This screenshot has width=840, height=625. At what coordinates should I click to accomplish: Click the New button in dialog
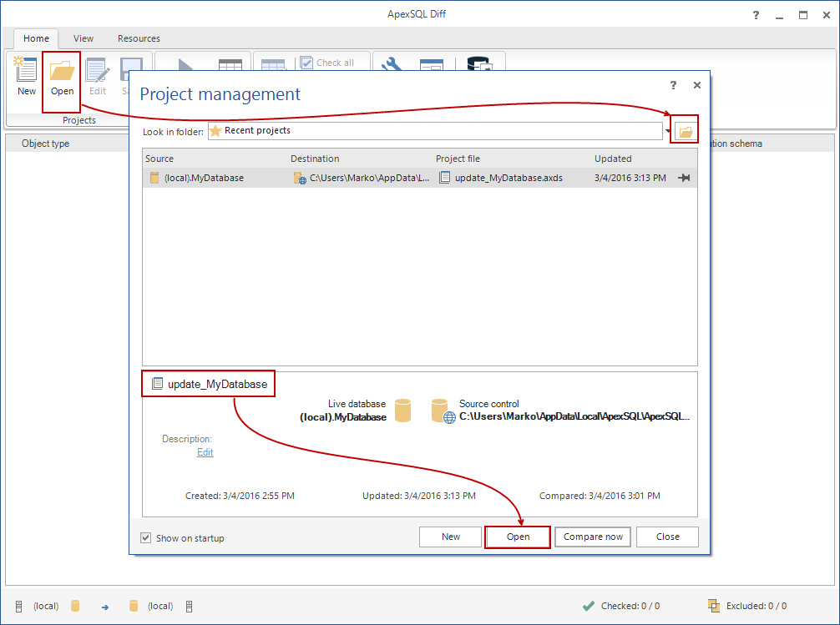pos(451,537)
